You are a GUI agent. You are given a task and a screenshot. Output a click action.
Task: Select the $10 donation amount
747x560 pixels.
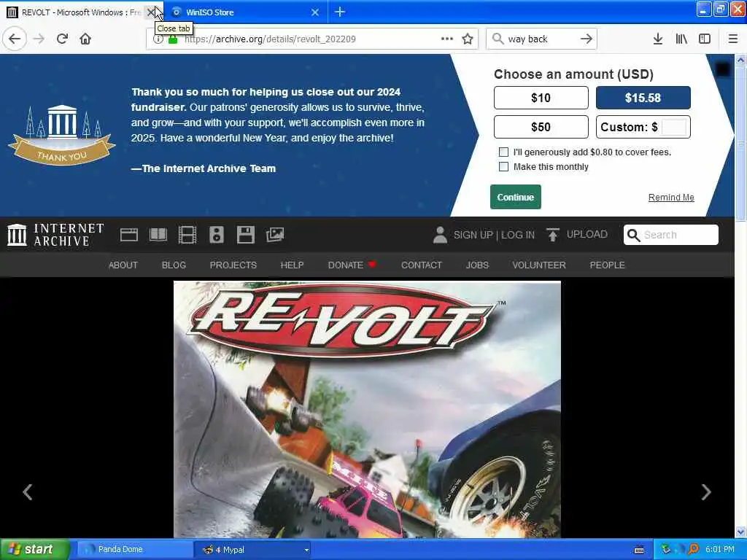pos(541,98)
